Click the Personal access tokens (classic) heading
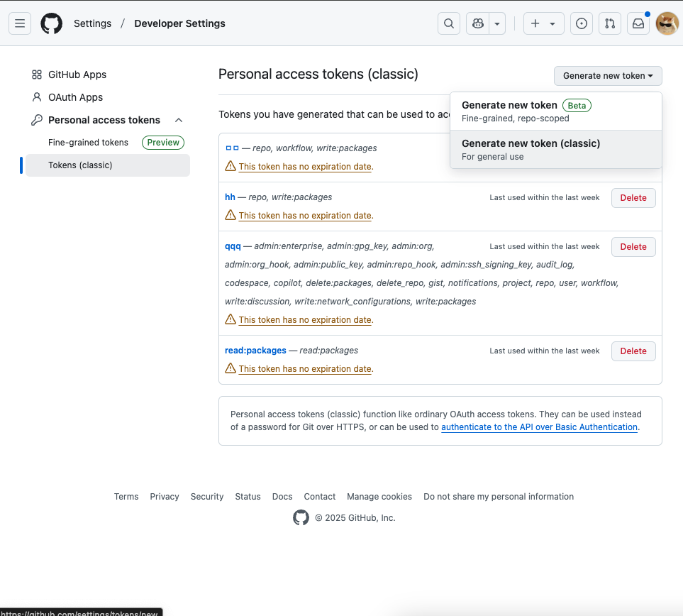This screenshot has height=616, width=683. (x=318, y=74)
